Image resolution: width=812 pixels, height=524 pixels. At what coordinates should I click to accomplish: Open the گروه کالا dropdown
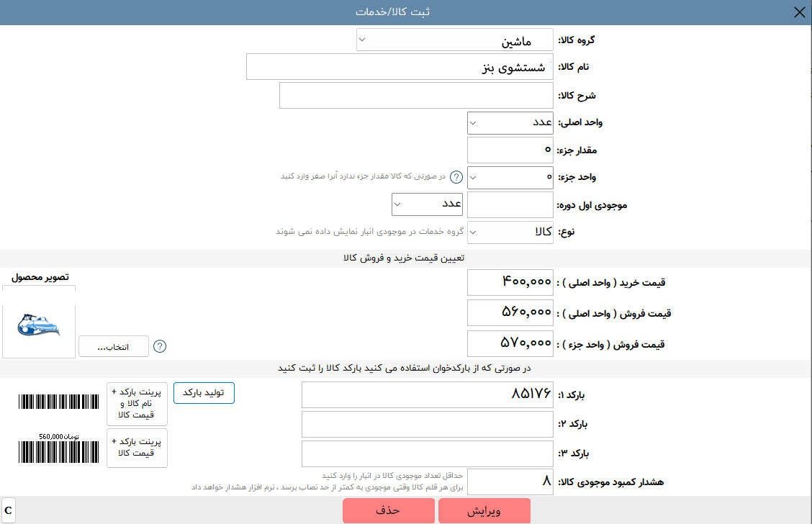point(455,40)
